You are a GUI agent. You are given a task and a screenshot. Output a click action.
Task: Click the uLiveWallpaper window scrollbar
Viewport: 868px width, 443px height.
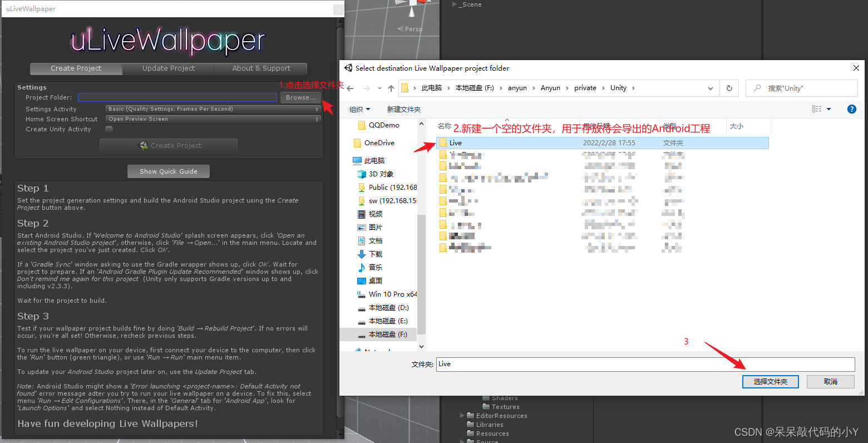click(x=340, y=223)
